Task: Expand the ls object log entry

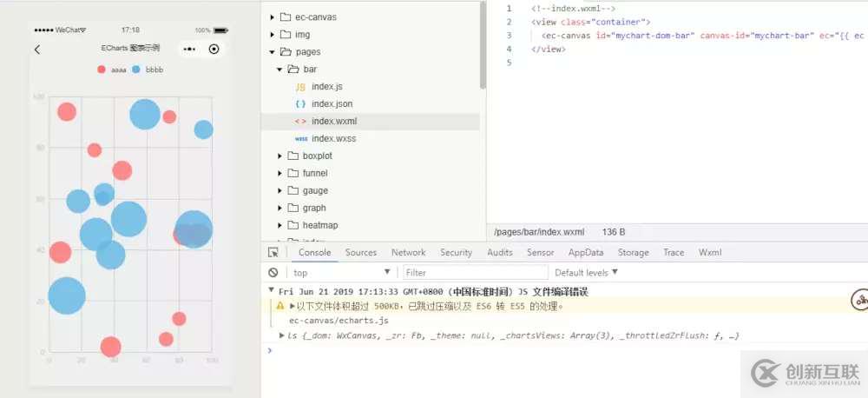Action: 282,335
